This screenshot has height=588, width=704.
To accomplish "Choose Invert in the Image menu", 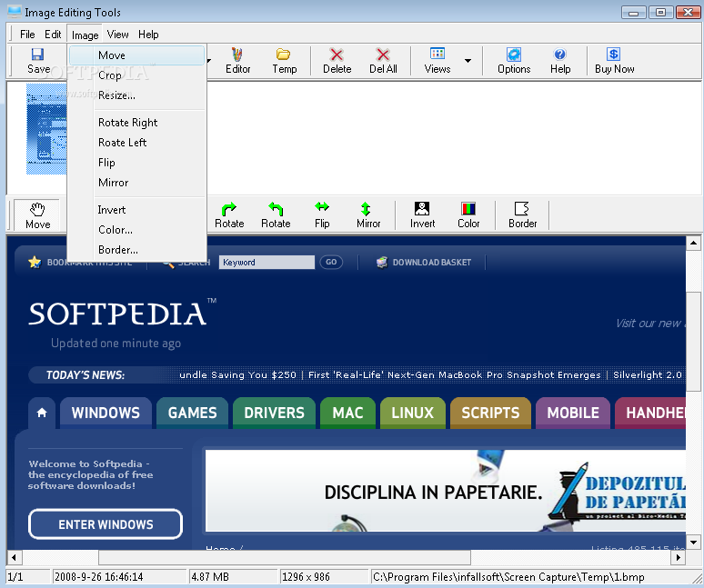I will click(137, 209).
